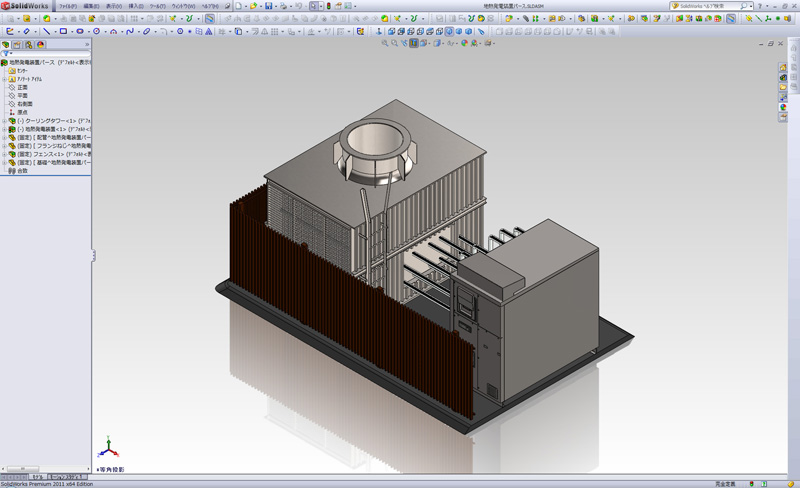Screen dimensions: 800x488
Task: Open the 挿入(I) menu
Action: click(135, 6)
